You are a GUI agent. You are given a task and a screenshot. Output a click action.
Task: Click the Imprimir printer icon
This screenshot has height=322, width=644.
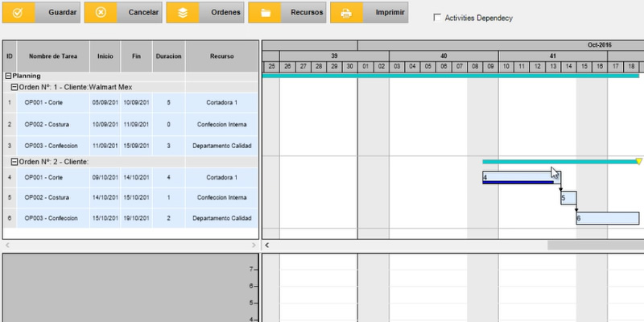click(347, 13)
